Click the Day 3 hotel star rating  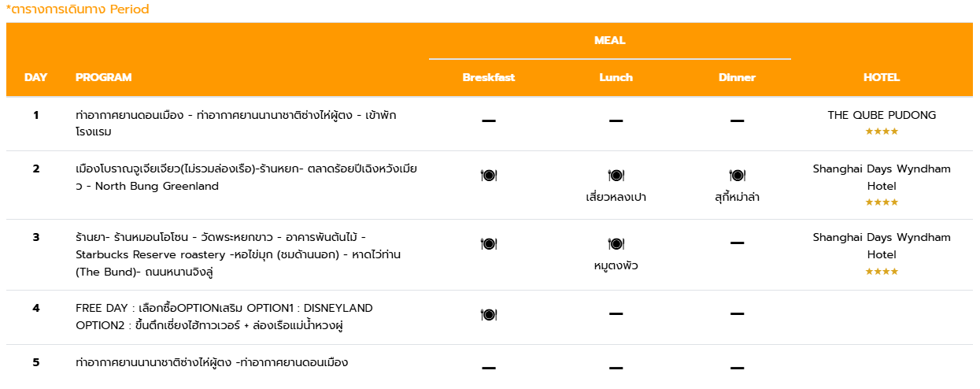[x=882, y=272]
